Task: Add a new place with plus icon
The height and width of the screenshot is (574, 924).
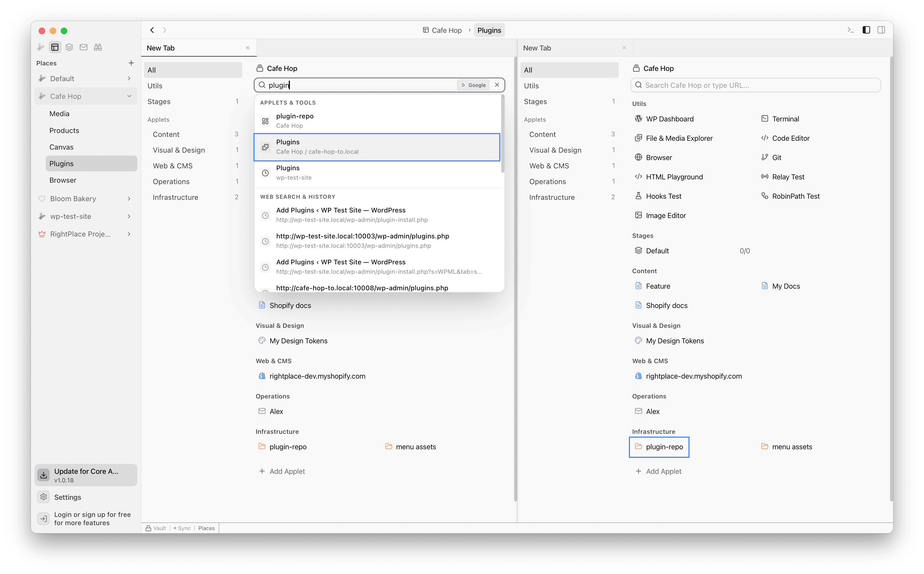Action: tap(131, 63)
